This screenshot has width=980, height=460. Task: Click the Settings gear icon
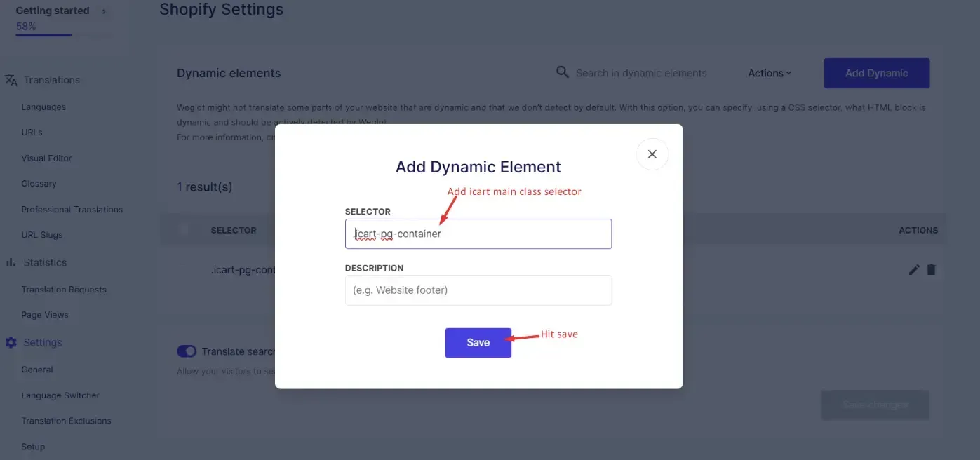tap(11, 343)
